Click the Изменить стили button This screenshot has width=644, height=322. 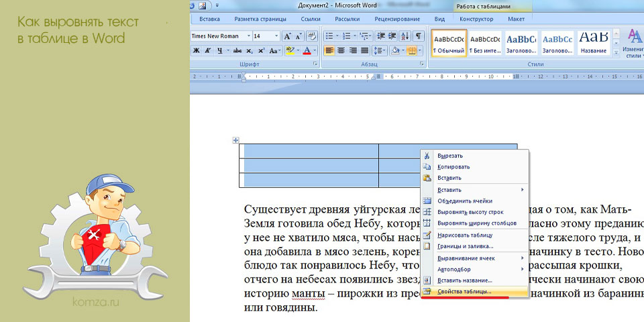point(634,43)
